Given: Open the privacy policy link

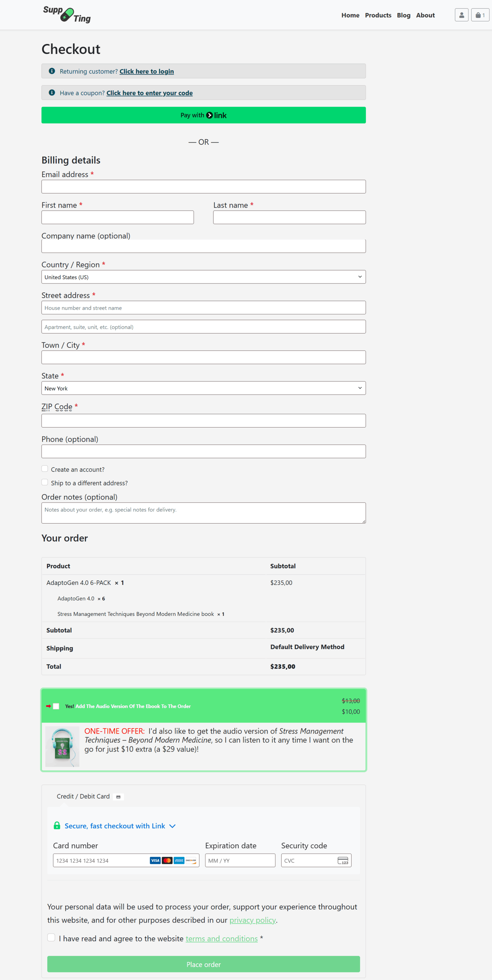Looking at the screenshot, I should 252,920.
